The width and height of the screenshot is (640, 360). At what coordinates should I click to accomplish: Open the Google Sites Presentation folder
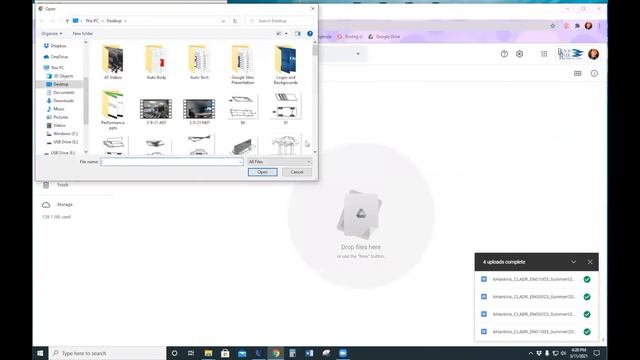tap(242, 65)
